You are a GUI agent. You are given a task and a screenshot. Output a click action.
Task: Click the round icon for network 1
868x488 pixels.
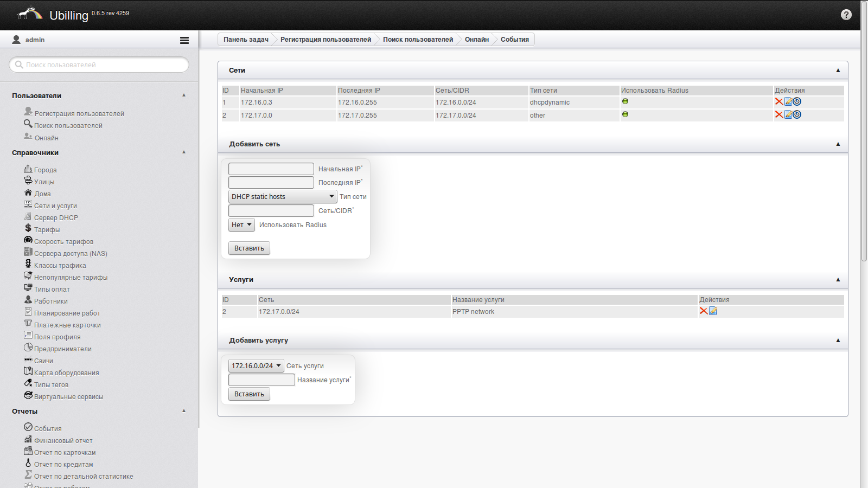(x=797, y=102)
